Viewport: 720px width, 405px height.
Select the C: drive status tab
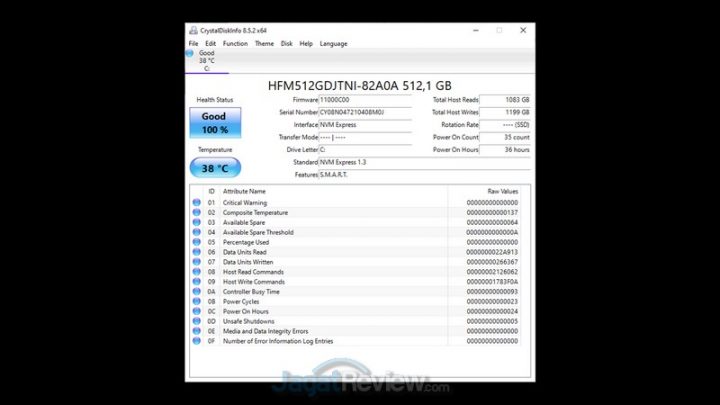207,61
